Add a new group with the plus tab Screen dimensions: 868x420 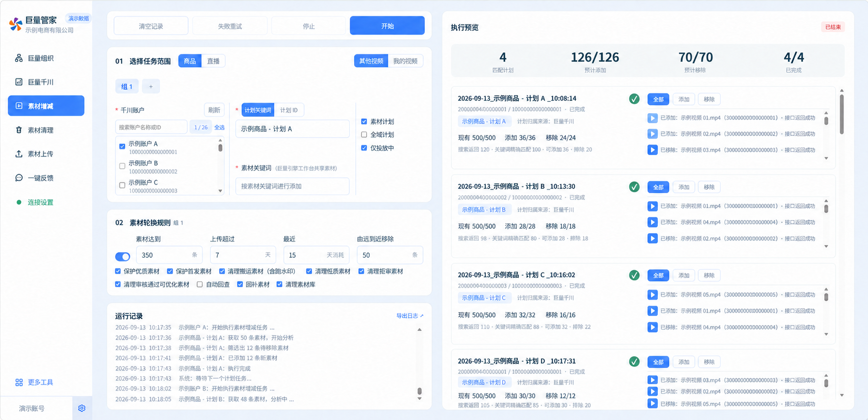coord(151,87)
